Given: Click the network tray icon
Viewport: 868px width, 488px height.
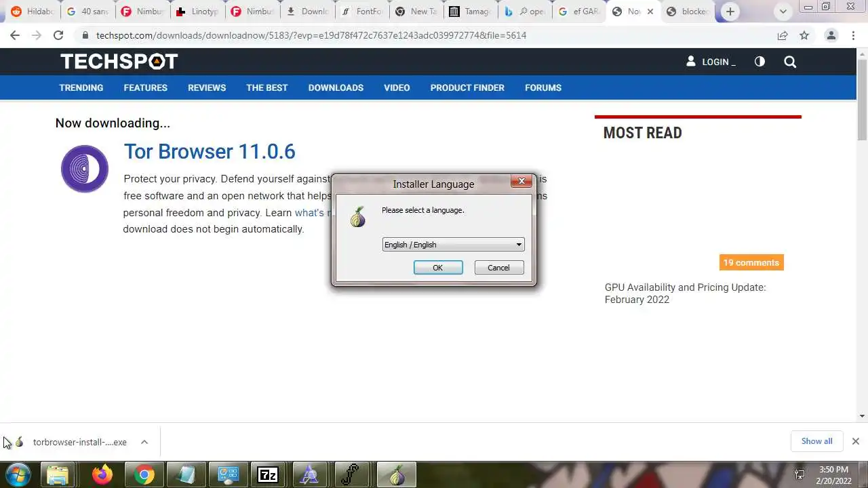Looking at the screenshot, I should [x=800, y=475].
